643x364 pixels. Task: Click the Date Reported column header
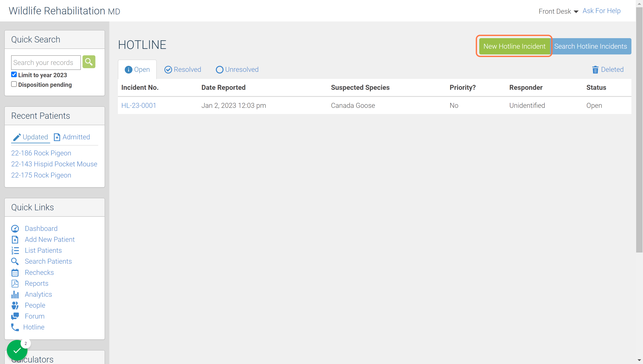pos(223,87)
